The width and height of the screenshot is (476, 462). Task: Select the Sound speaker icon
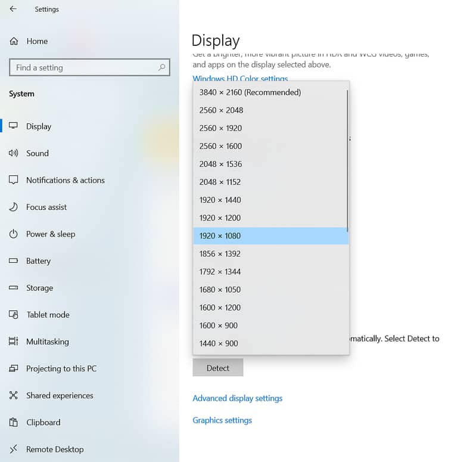point(14,153)
